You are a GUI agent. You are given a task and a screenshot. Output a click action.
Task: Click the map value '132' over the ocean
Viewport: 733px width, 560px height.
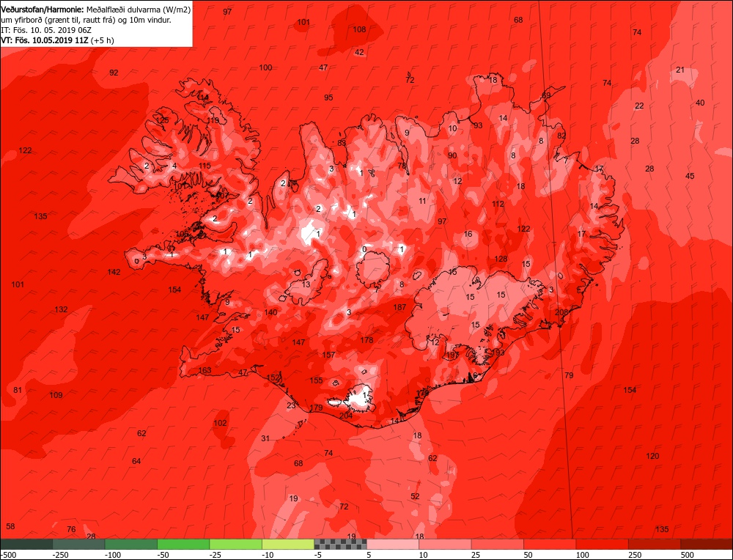(x=61, y=309)
